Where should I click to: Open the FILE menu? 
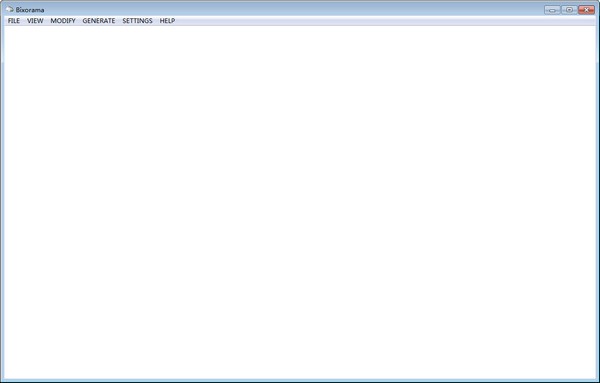14,21
